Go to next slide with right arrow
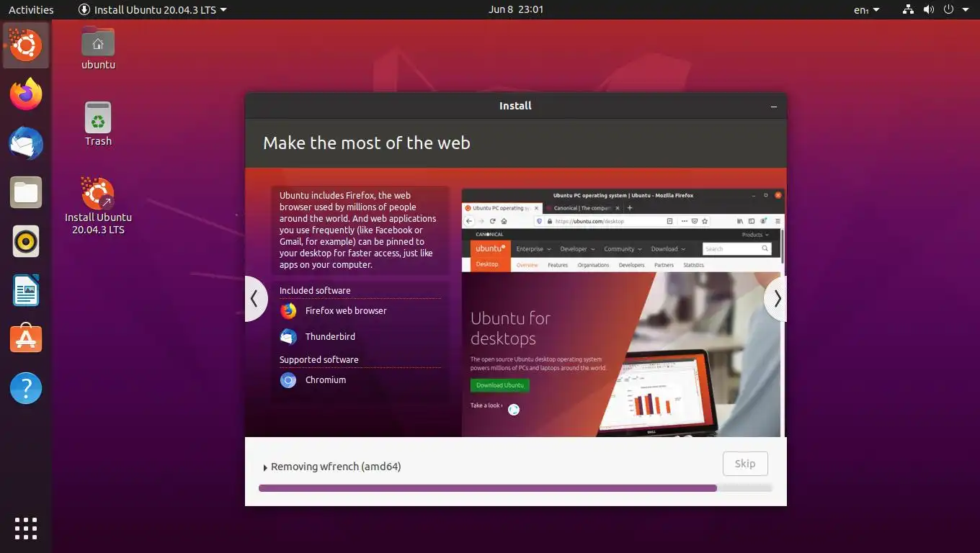980x553 pixels. [776, 299]
